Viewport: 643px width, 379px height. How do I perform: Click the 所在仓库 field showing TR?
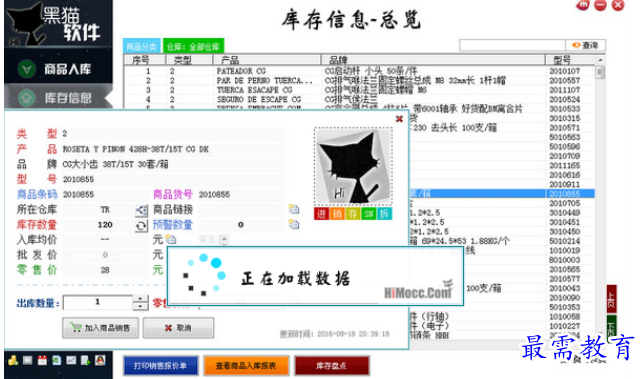98,210
